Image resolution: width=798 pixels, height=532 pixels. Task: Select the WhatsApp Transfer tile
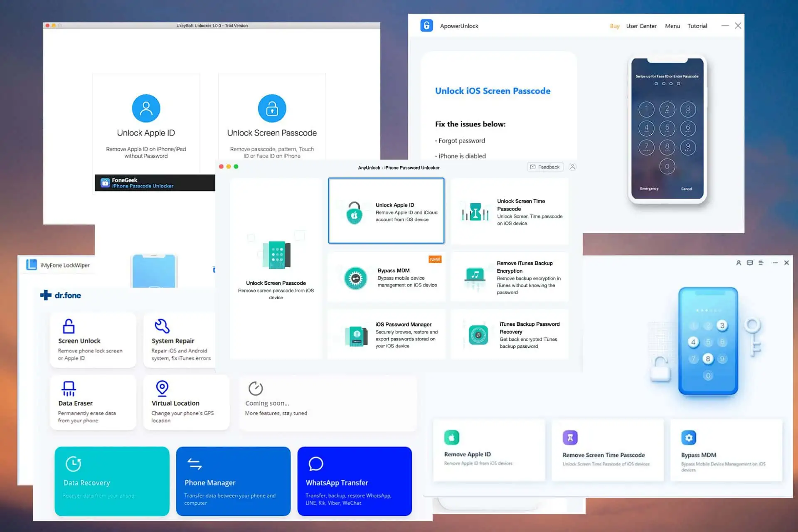[x=355, y=481]
